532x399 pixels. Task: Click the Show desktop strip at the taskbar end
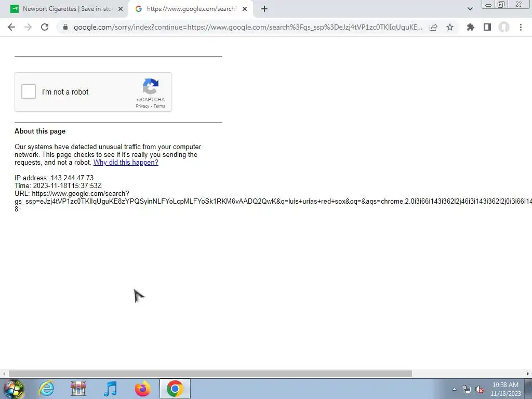coord(528,389)
